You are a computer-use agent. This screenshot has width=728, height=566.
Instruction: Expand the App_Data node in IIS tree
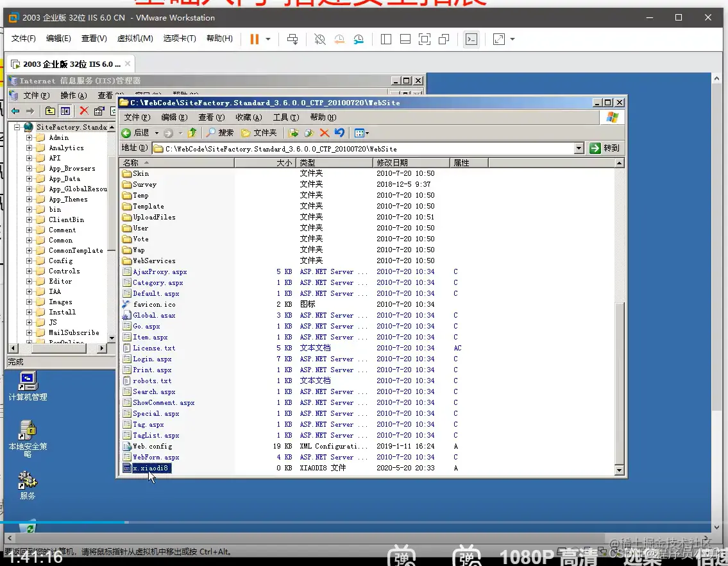(x=29, y=178)
